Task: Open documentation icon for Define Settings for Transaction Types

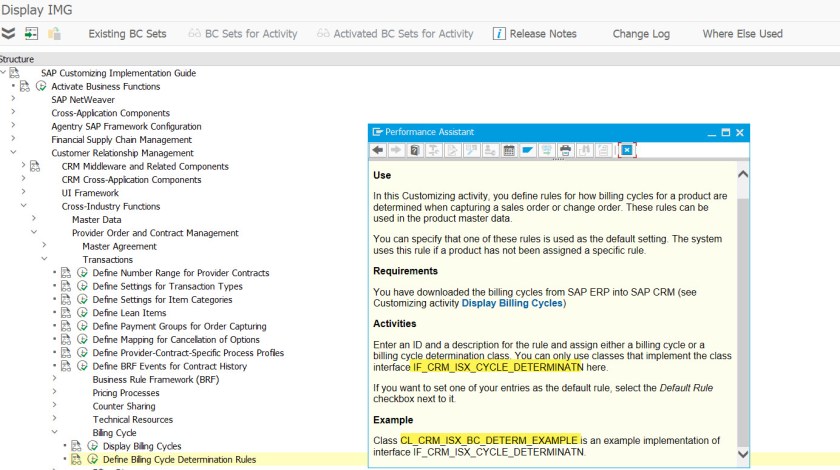Action: (66, 286)
